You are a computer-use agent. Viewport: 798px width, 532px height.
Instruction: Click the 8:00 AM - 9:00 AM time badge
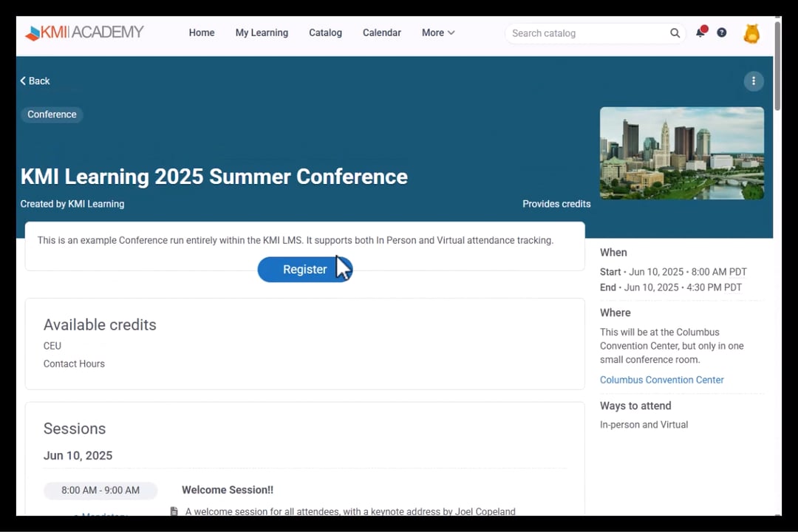[100, 491]
